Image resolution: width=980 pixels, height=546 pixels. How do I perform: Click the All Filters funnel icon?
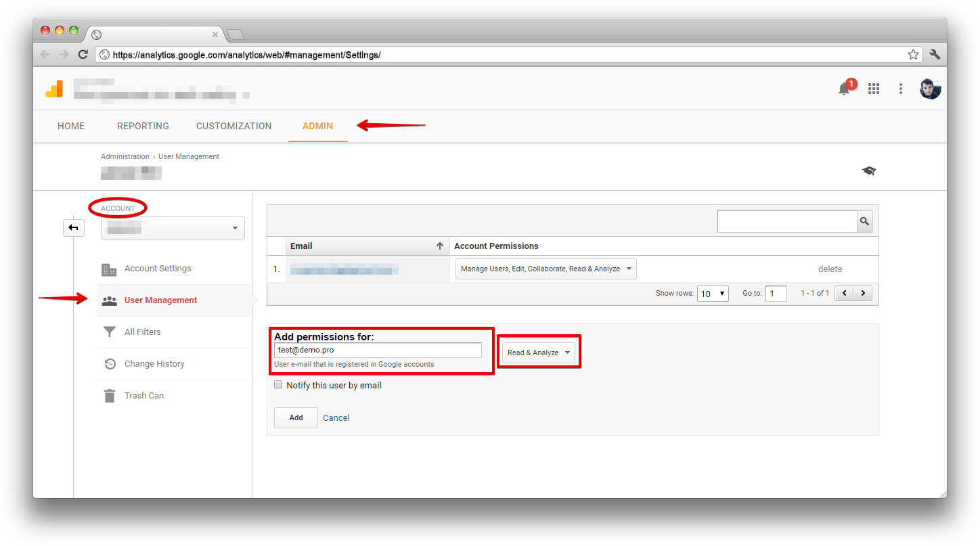tap(109, 332)
